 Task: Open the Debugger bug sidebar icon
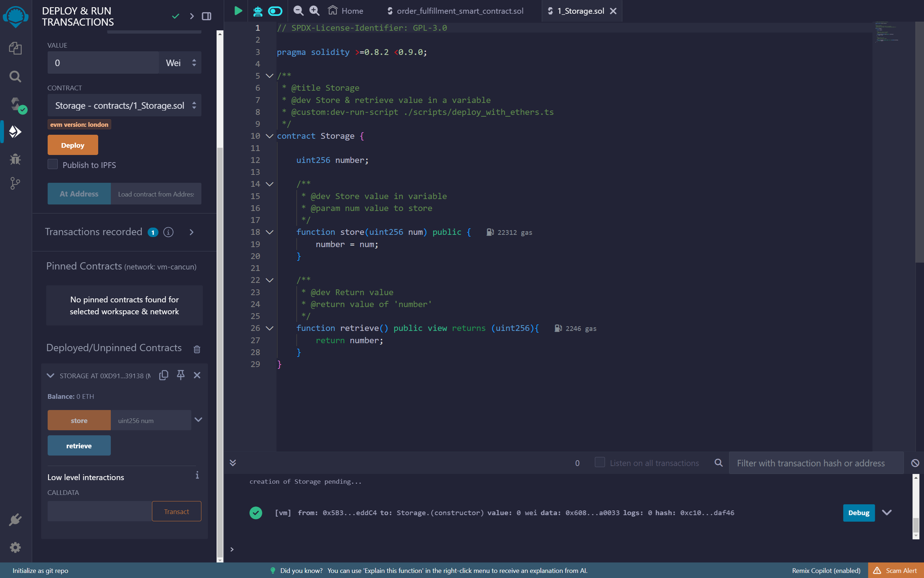pyautogui.click(x=15, y=159)
